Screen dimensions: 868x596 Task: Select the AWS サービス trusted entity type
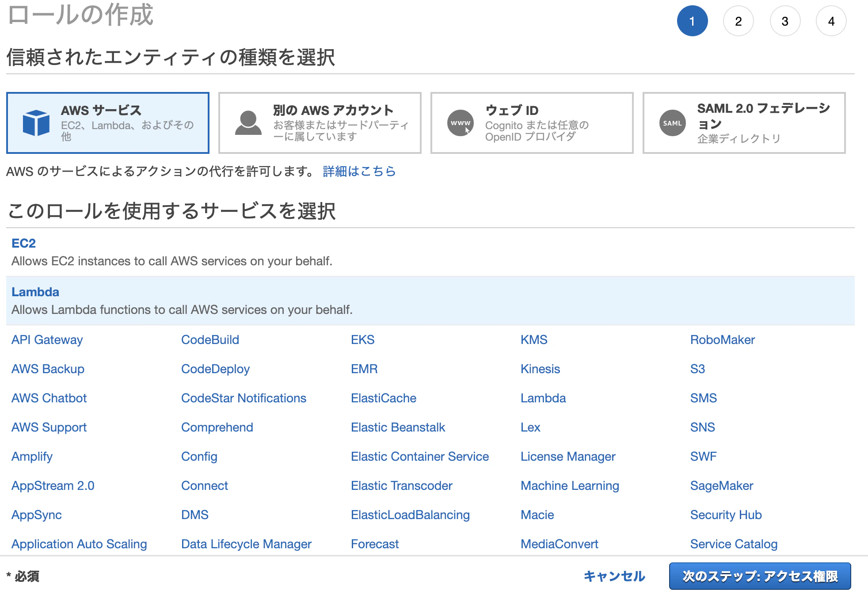[x=108, y=122]
